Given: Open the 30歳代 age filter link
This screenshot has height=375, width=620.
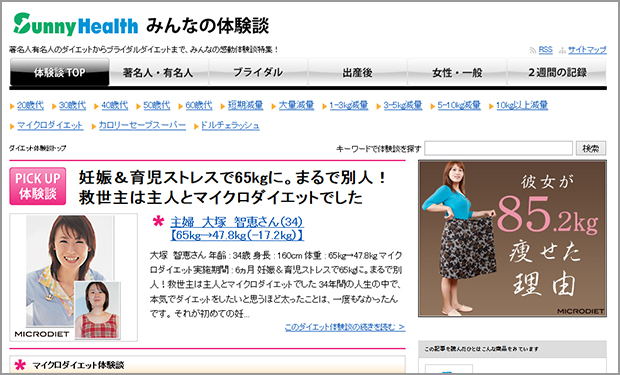Looking at the screenshot, I should pyautogui.click(x=72, y=105).
